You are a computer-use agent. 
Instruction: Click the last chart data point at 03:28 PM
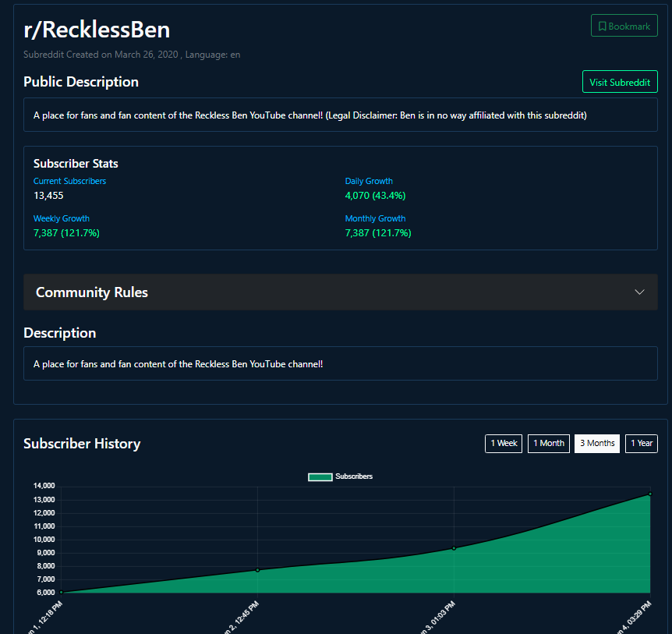650,494
